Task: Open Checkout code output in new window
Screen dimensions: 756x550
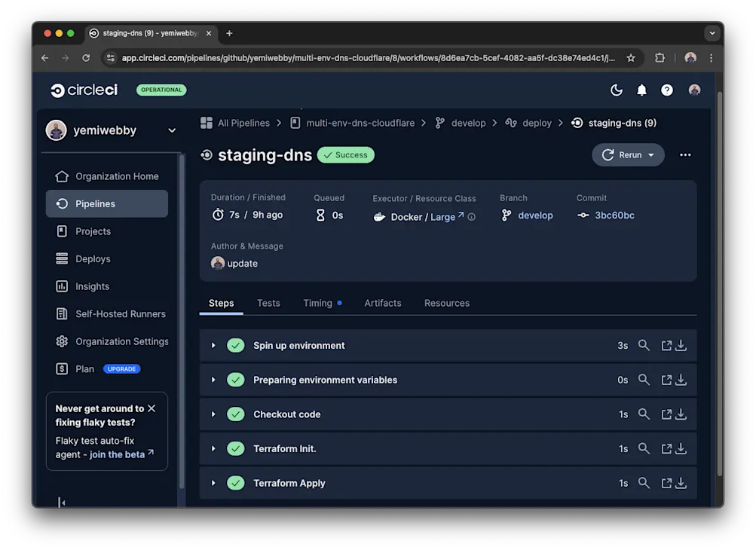Action: click(x=666, y=414)
